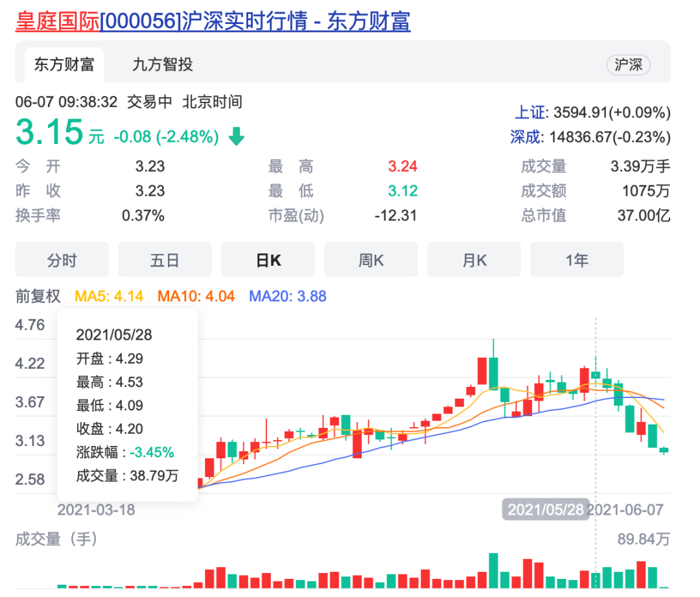Click the 2021/05/28 crosshair date marker
Screen dimensions: 700x597
coord(546,509)
